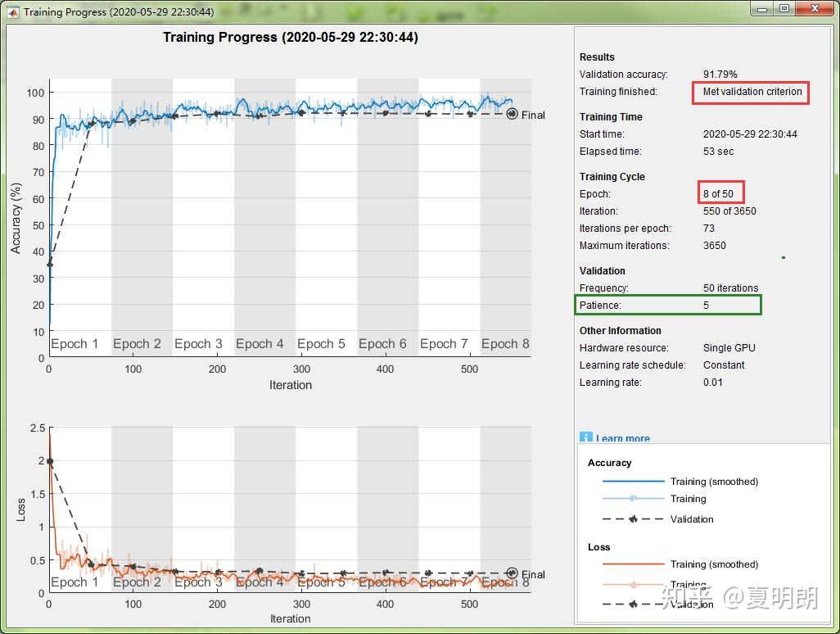Click the Final marker on accuracy plot
This screenshot has width=840, height=634.
pyautogui.click(x=512, y=114)
